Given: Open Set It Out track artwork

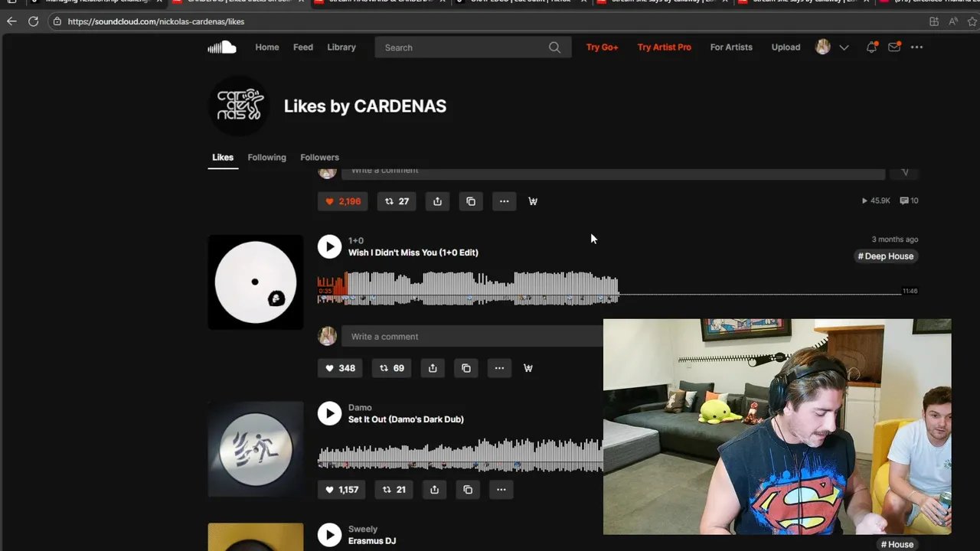Looking at the screenshot, I should (256, 449).
